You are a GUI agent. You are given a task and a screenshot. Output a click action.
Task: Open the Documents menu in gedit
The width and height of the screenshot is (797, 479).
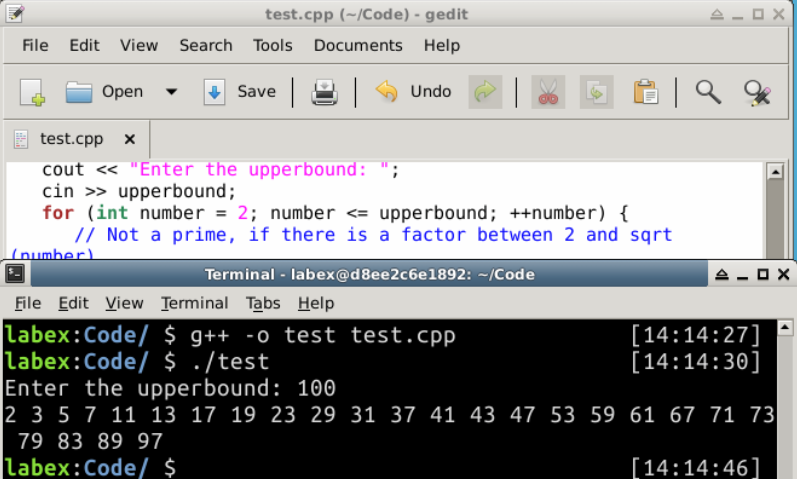tap(357, 45)
